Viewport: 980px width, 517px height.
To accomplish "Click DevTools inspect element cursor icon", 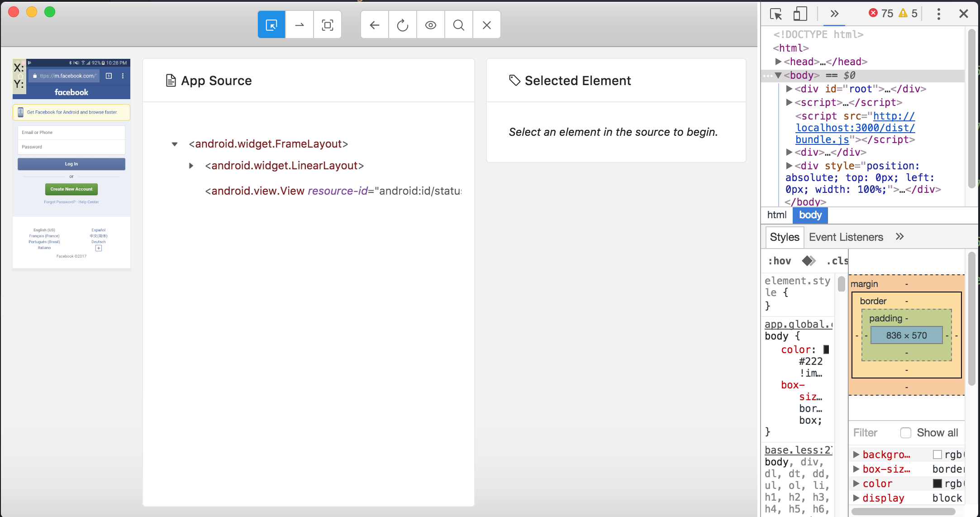I will pos(776,14).
